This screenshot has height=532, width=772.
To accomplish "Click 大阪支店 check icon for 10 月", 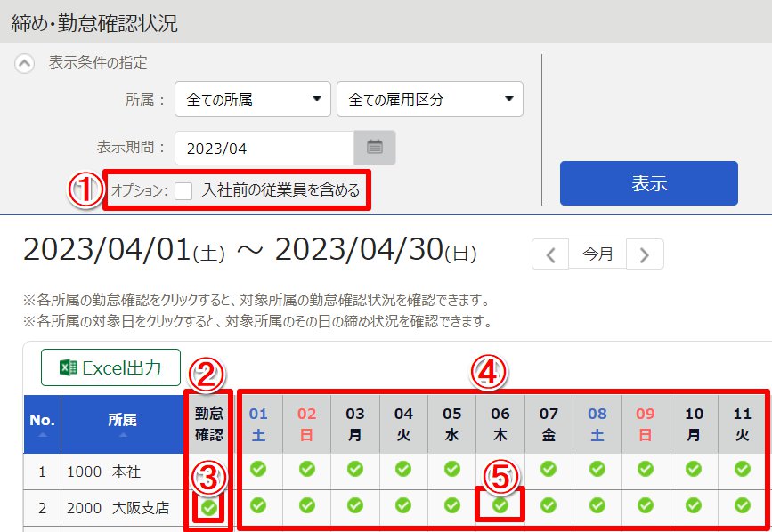I will click(694, 505).
